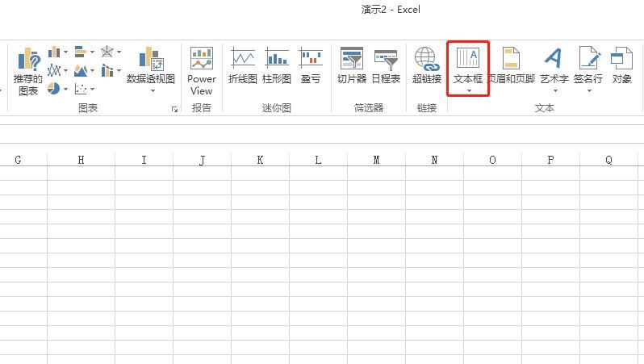The height and width of the screenshot is (364, 644).
Task: Add a slicer (切片器) filter
Action: point(352,66)
